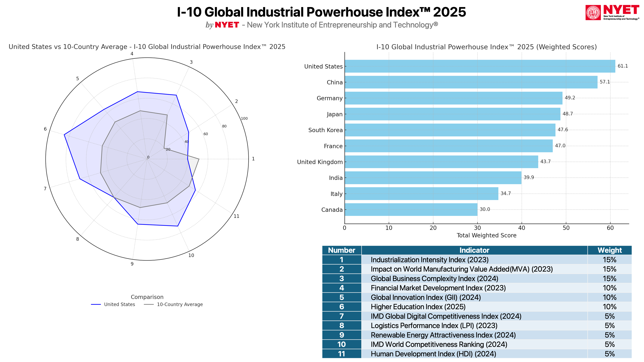Click the Germany 49.2 value label
The width and height of the screenshot is (644, 362).
click(x=570, y=98)
